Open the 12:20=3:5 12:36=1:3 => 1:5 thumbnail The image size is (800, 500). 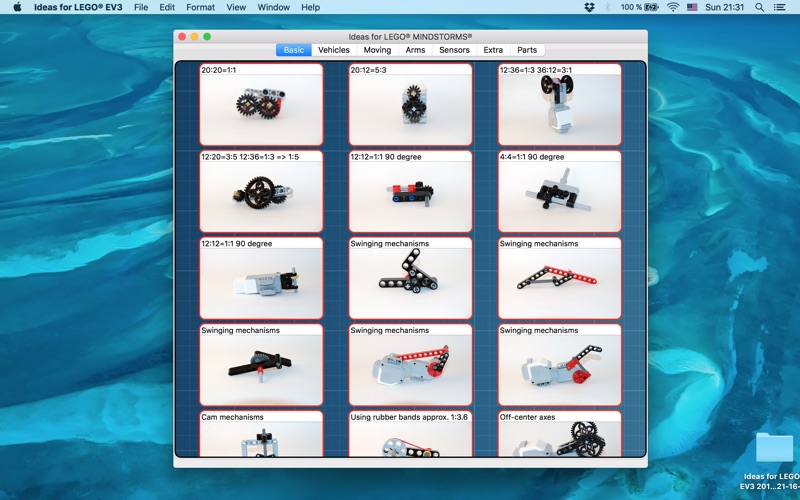click(261, 191)
